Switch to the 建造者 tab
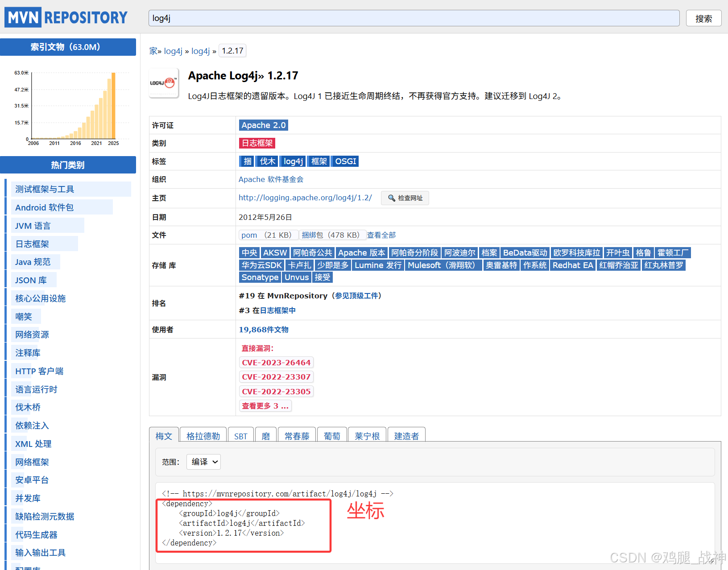 click(406, 436)
